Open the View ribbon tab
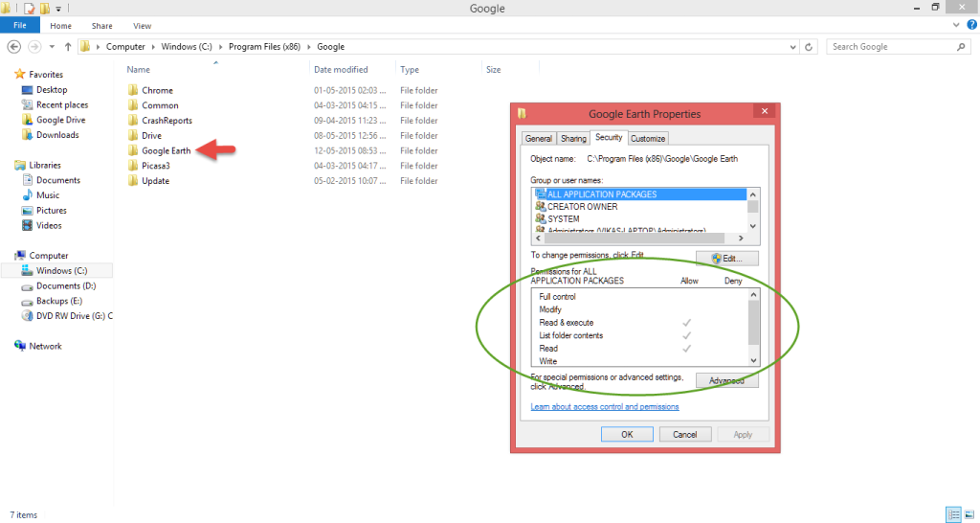Viewport: 980px width, 523px height. (142, 26)
